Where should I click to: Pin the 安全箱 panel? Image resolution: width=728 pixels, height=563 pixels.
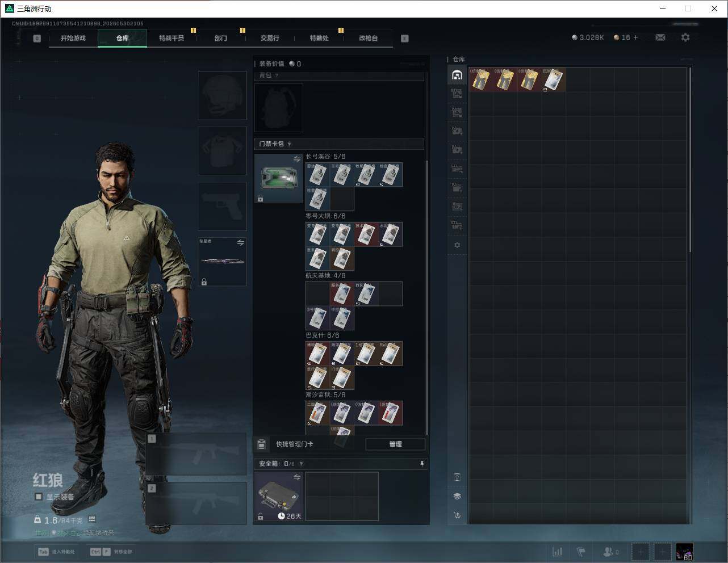421,464
